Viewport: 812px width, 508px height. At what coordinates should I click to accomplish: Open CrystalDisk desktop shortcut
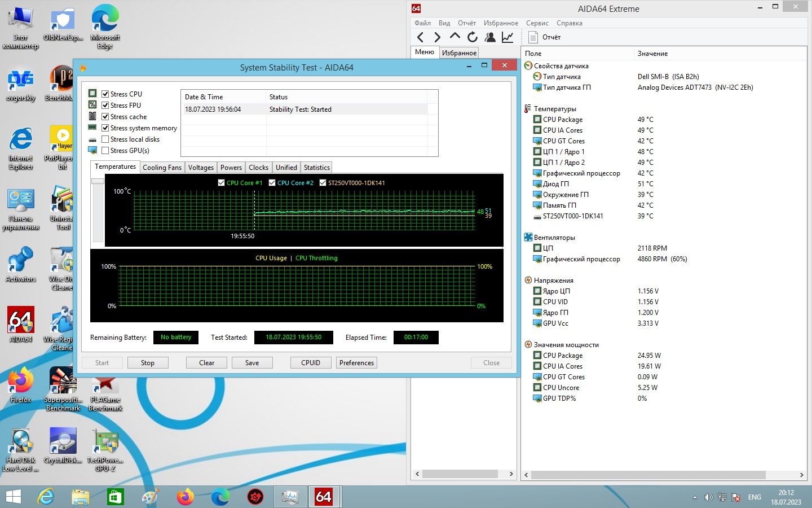[63, 445]
